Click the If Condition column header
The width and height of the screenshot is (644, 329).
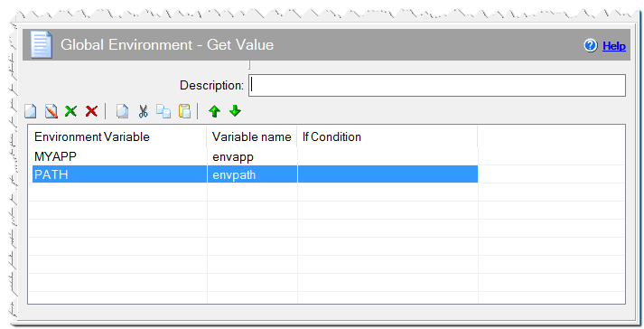[387, 136]
